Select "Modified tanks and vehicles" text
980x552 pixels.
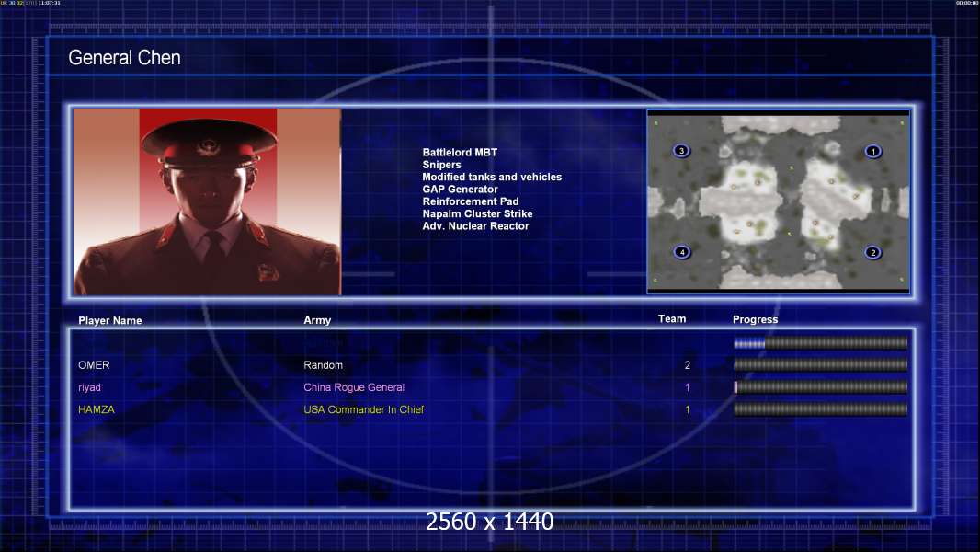pos(492,177)
